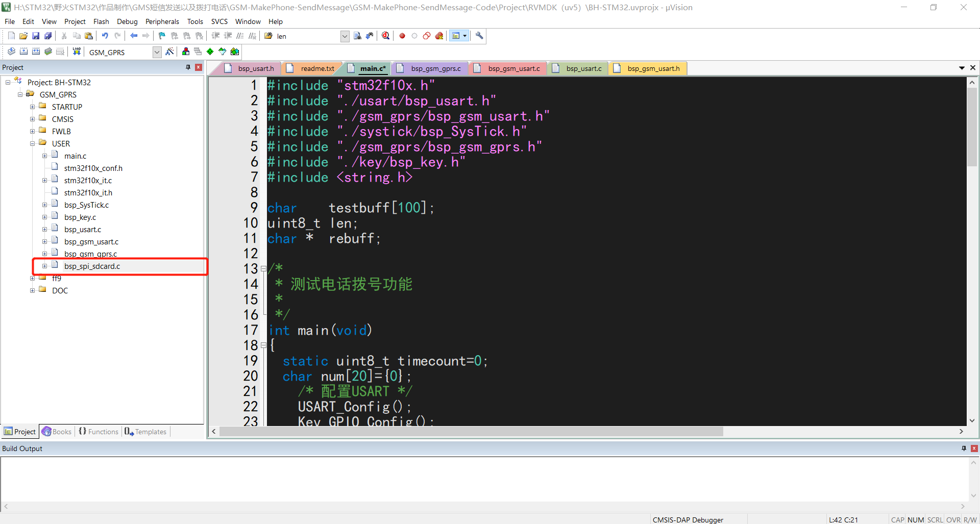Click the Rebuild all target files icon

pyautogui.click(x=36, y=52)
